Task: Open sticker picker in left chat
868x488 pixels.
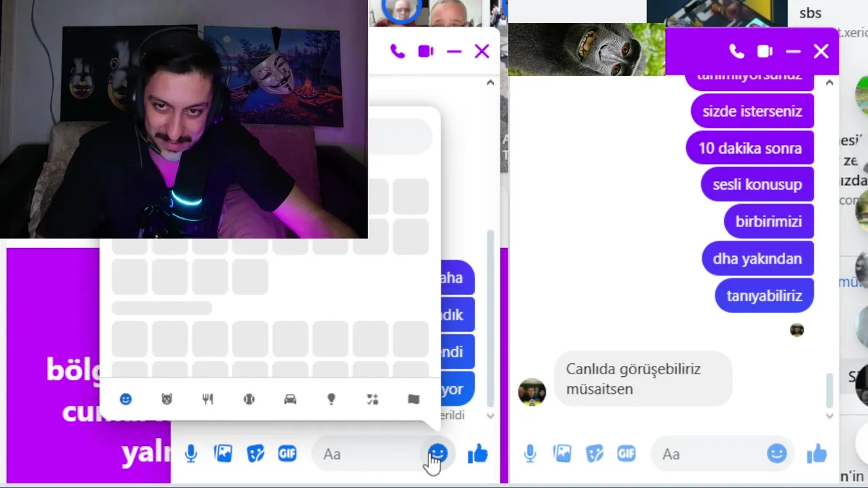Action: pyautogui.click(x=255, y=454)
